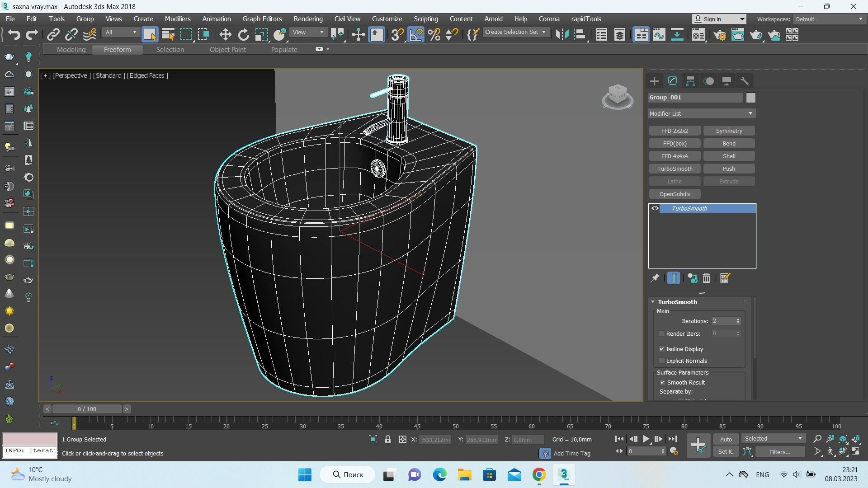
Task: Toggle Key Mode next to frame field
Action: click(619, 451)
